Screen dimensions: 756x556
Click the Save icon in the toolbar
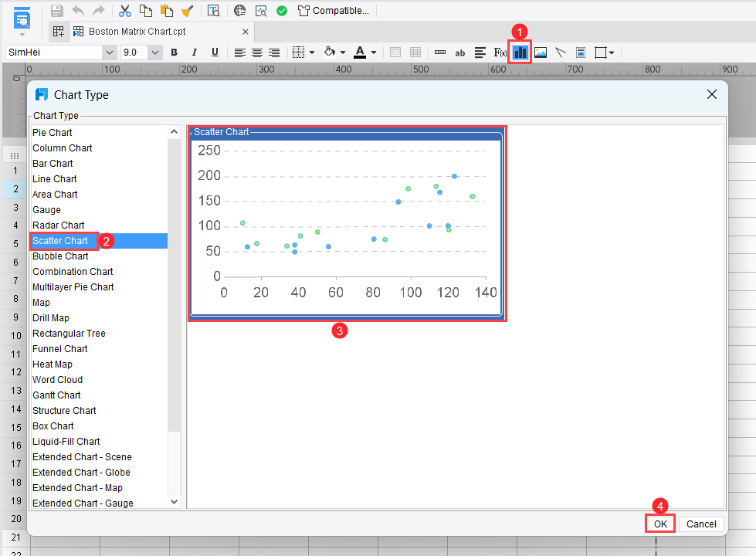click(x=57, y=11)
